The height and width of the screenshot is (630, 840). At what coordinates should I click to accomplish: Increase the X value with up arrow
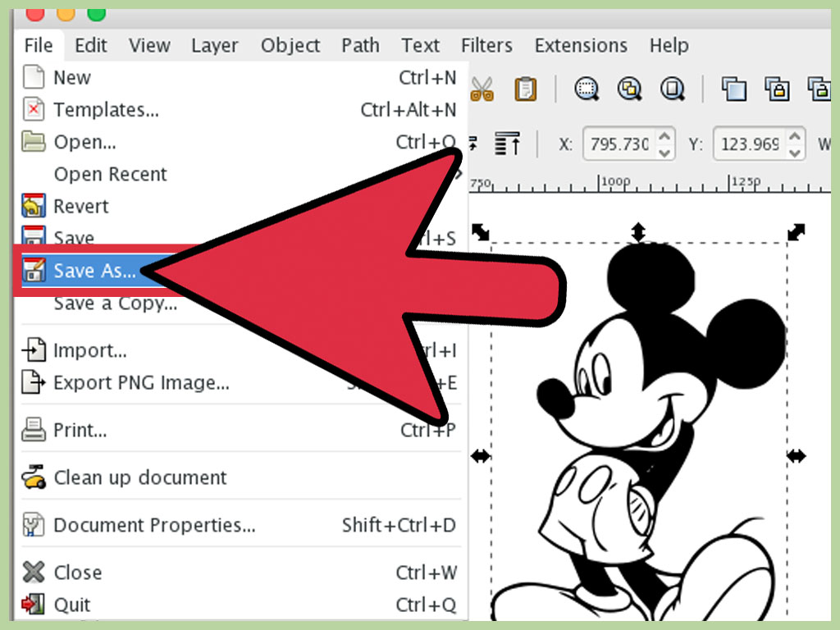[664, 135]
